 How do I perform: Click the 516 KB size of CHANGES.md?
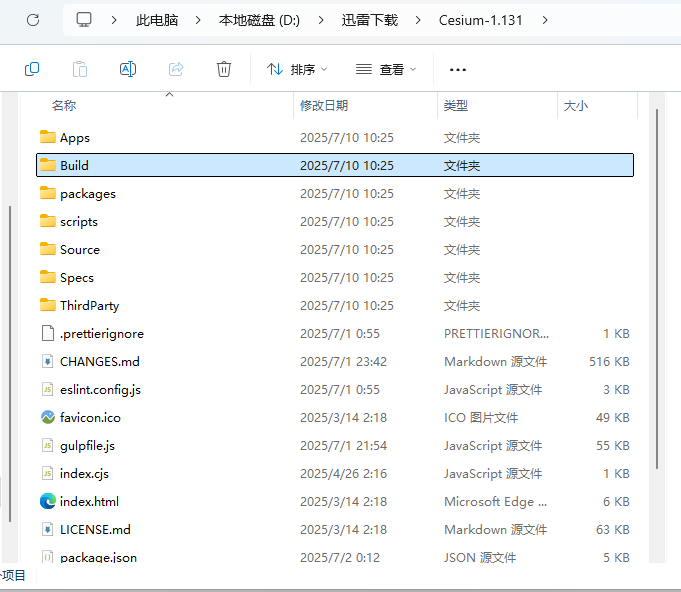click(609, 361)
